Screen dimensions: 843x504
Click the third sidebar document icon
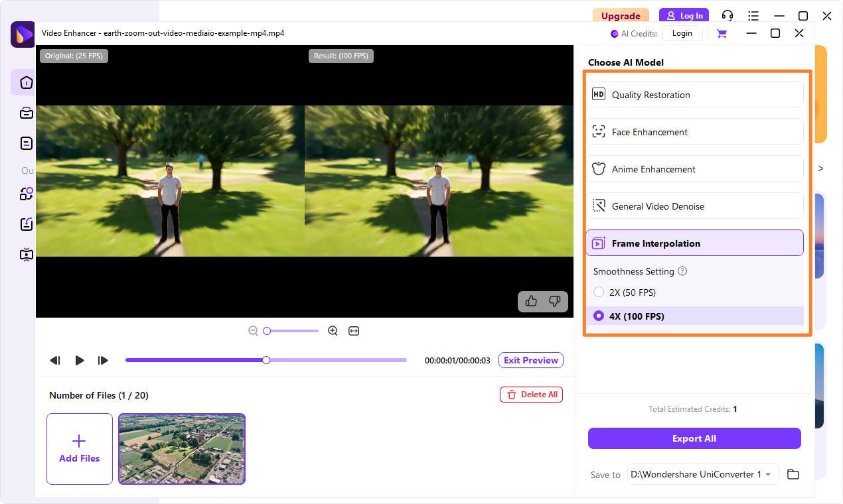(26, 143)
